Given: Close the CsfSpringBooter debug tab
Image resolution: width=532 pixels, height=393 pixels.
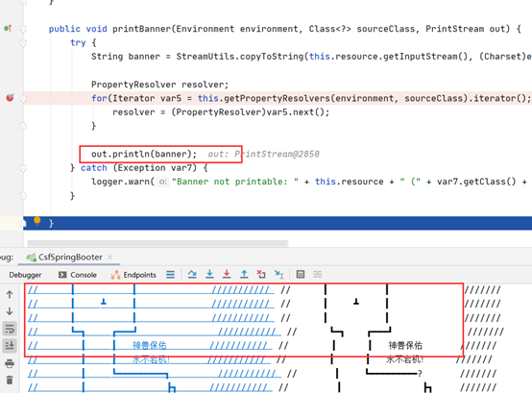Looking at the screenshot, I should 109,258.
